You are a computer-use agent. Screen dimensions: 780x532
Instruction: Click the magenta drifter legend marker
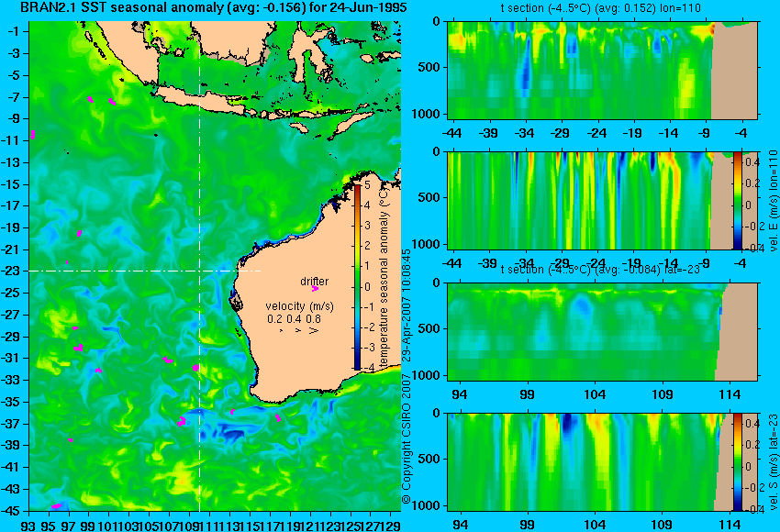pyautogui.click(x=315, y=288)
